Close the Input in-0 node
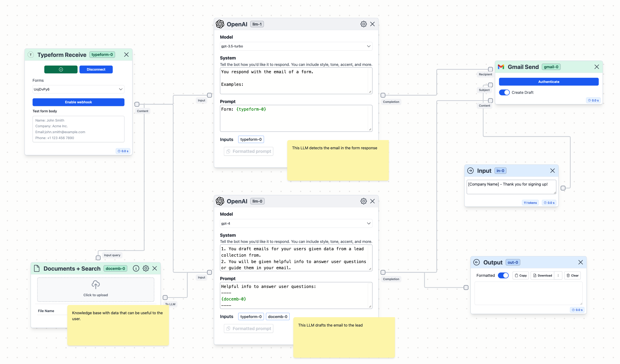 point(552,171)
